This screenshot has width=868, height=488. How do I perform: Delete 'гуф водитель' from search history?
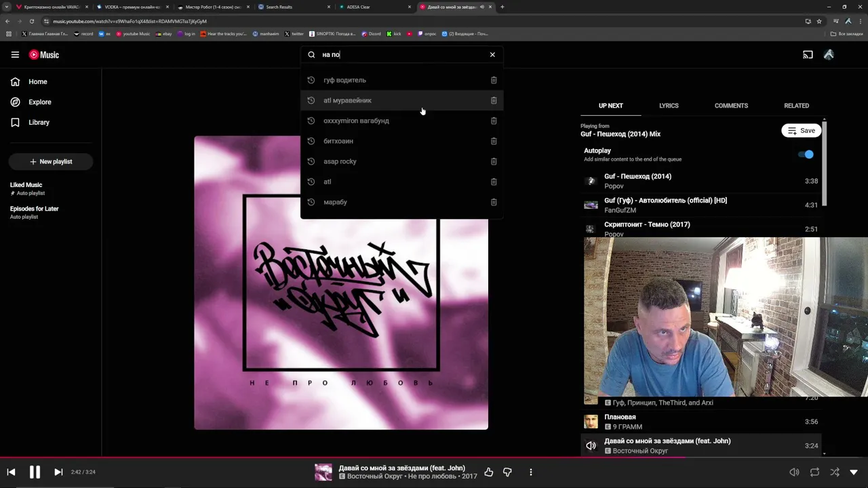[494, 80]
